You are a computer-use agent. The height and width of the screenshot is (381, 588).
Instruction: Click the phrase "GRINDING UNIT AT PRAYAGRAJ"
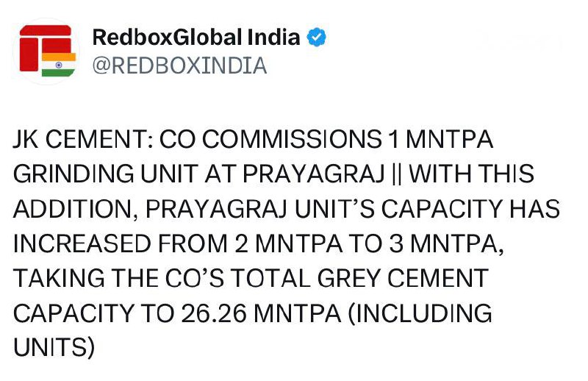pos(202,176)
